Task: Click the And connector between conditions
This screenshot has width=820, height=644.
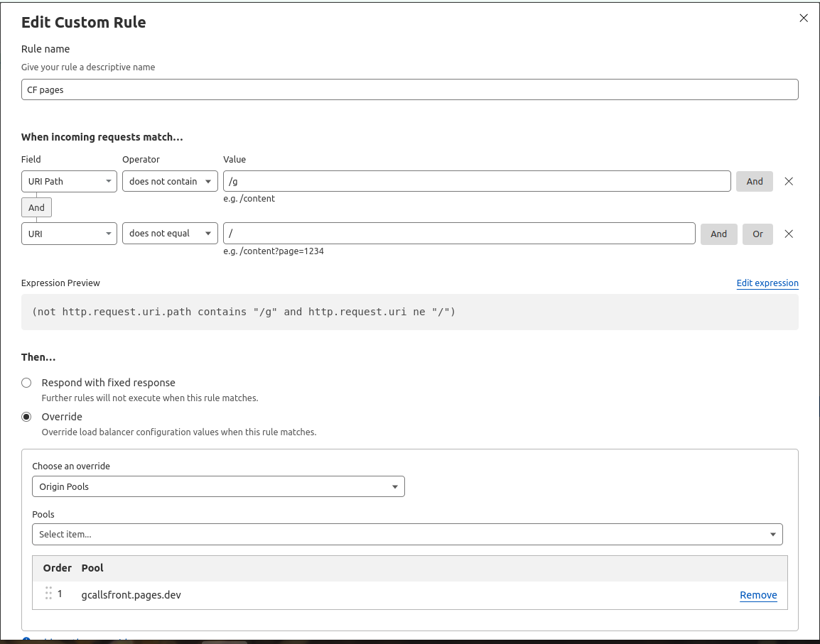Action: tap(36, 207)
